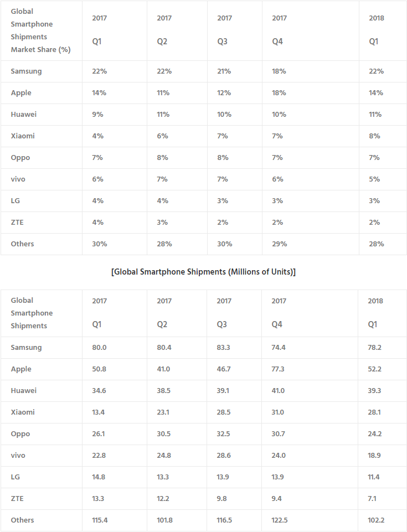The width and height of the screenshot is (407, 532).
Task: Click Xiaomi 2018 Q1 shipments 28.1 cell
Action: pyautogui.click(x=382, y=412)
